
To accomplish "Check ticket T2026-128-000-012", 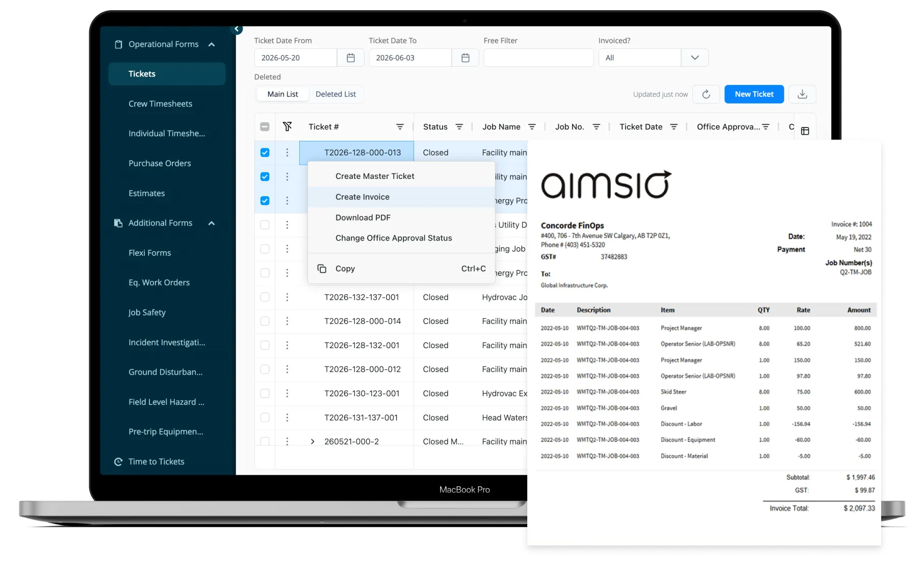I will (265, 369).
